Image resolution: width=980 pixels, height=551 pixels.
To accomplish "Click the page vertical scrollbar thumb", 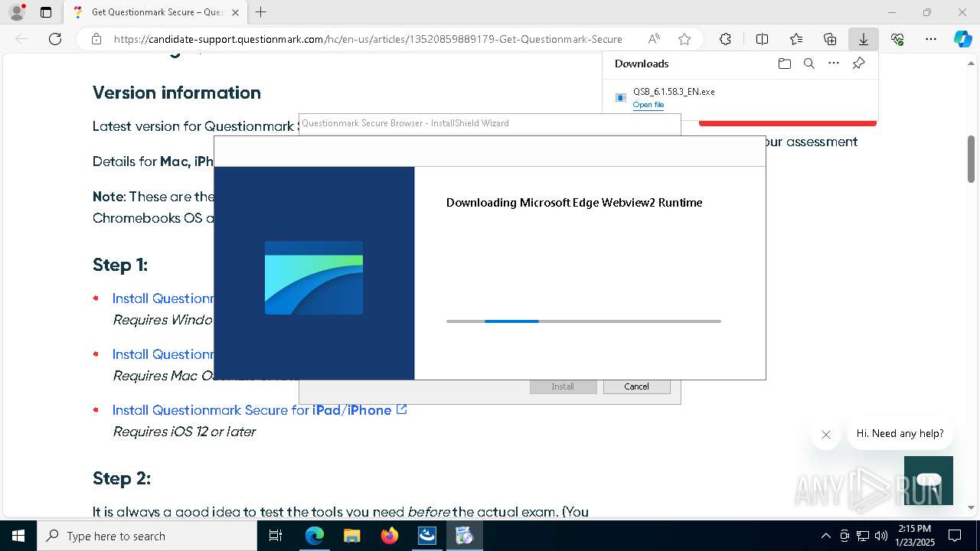I will (971, 159).
